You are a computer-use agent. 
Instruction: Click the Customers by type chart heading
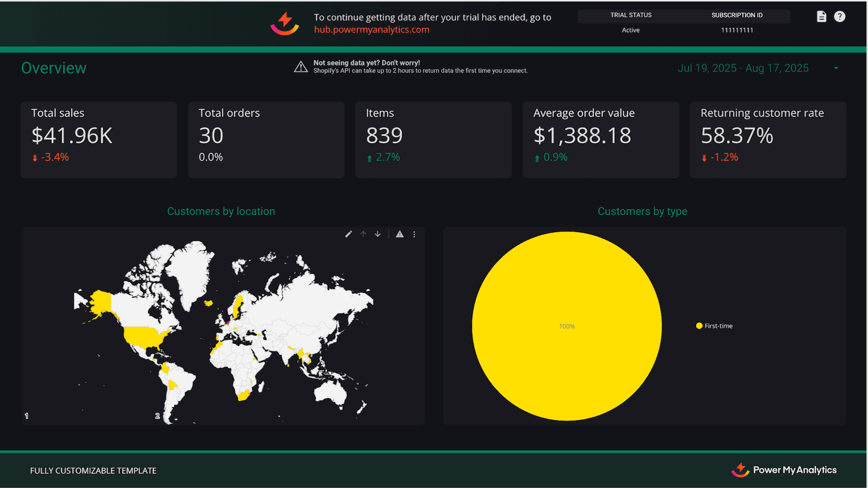coord(642,211)
